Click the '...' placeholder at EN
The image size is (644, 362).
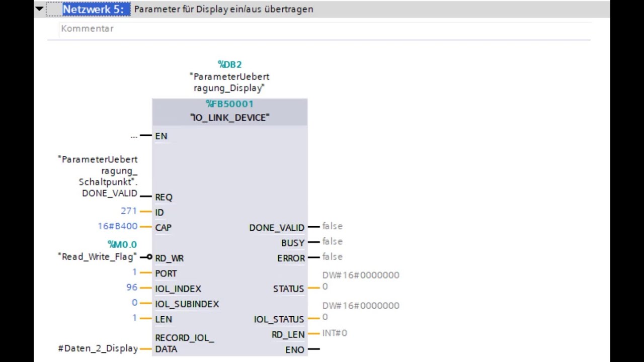pos(133,136)
